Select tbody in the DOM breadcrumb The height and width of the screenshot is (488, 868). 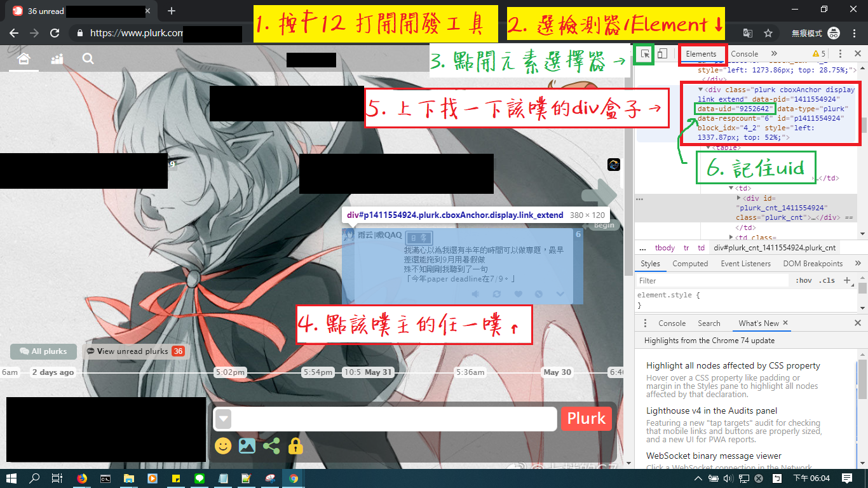point(665,248)
